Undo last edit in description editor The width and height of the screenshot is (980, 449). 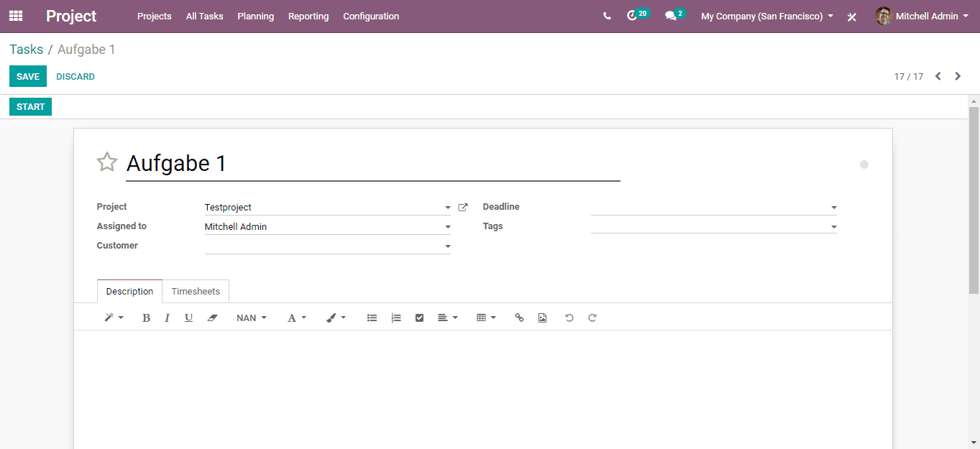[569, 318]
